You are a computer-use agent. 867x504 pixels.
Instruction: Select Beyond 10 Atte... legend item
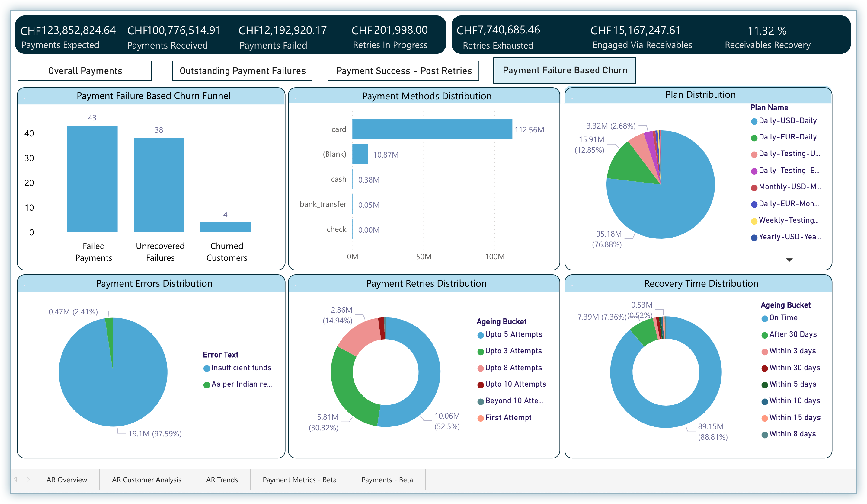point(510,401)
